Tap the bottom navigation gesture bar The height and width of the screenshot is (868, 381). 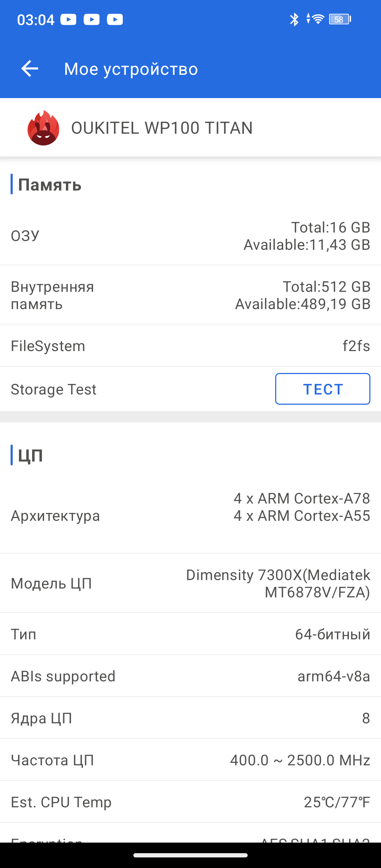coord(190,855)
